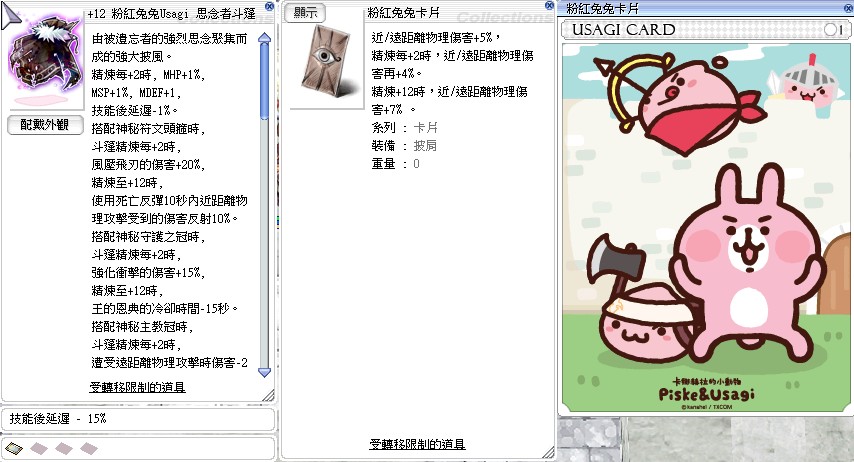Click the 強化衝擊的傷害+15% line

click(148, 272)
